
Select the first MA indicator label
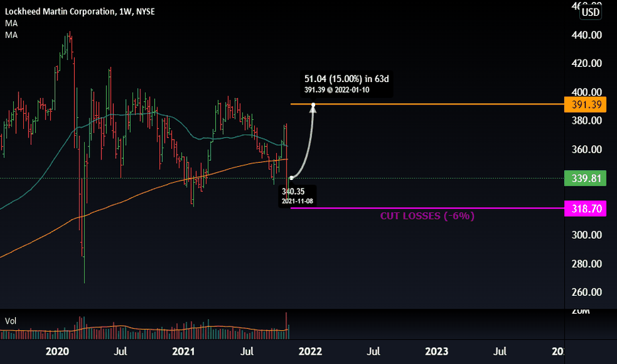click(x=11, y=23)
